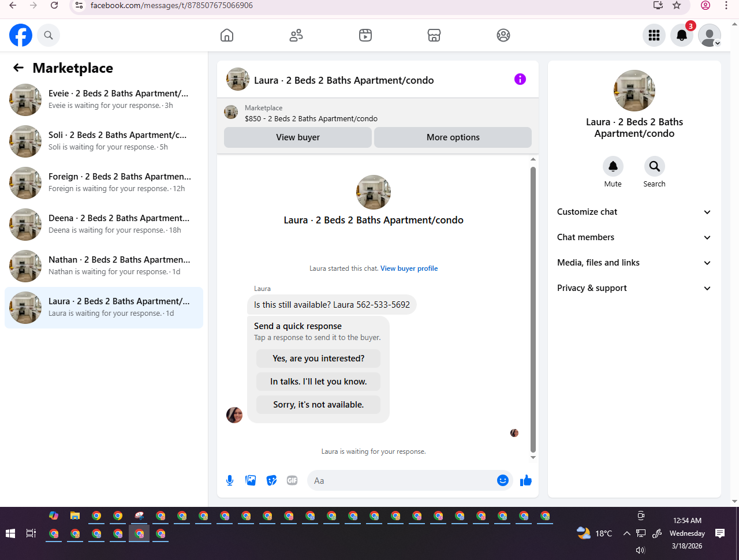
Task: Open the View buyer profile link
Action: pyautogui.click(x=409, y=268)
